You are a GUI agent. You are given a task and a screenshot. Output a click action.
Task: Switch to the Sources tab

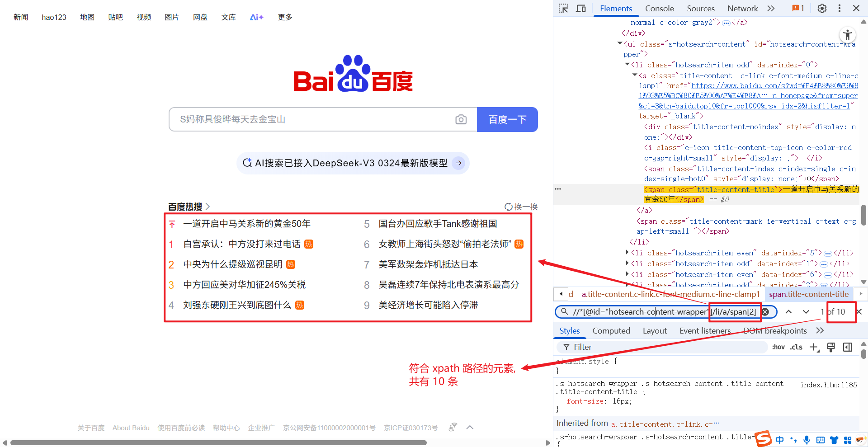pos(701,8)
